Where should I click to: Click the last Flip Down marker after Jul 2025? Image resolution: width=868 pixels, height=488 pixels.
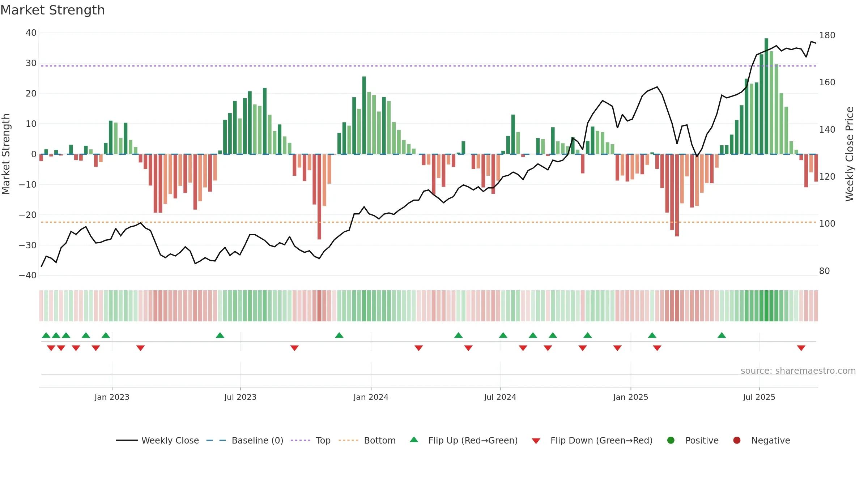(x=801, y=348)
